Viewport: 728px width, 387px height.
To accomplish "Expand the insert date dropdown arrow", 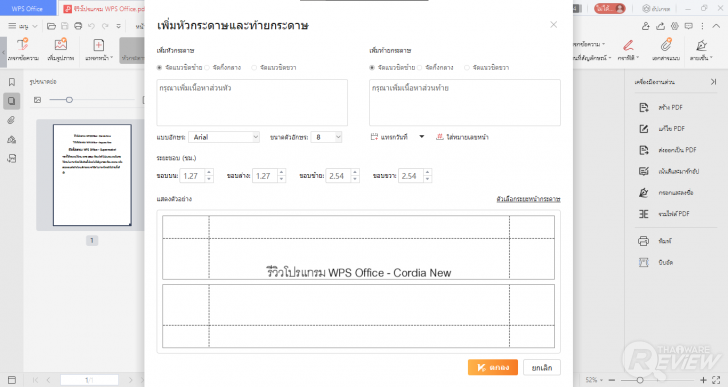I will click(422, 136).
